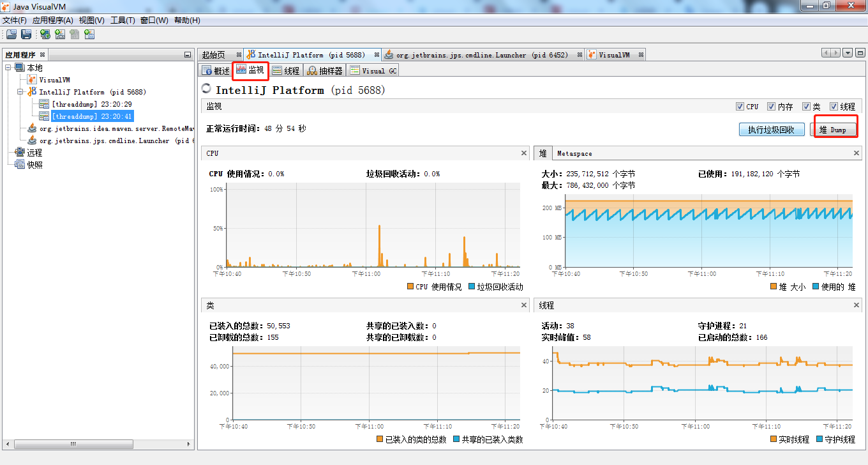Image resolution: width=868 pixels, height=465 pixels.
Task: Click the 执行垃圾回收 button
Action: click(x=772, y=130)
